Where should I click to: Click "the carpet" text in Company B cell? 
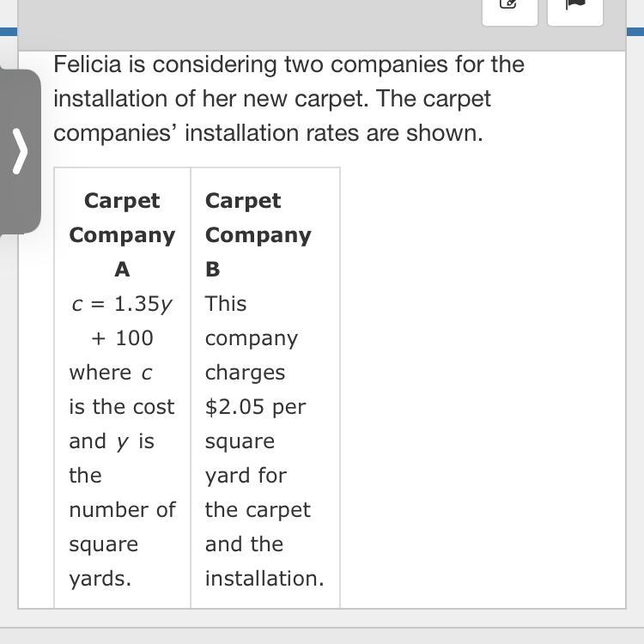pyautogui.click(x=258, y=510)
